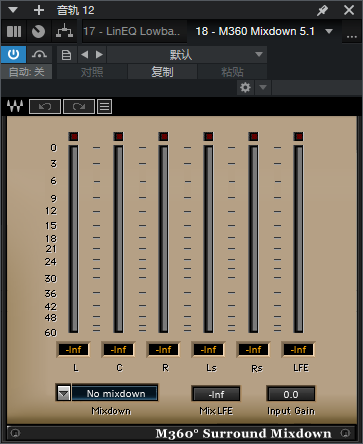Click the 粘贴 paste button
The image size is (363, 444).
(x=232, y=72)
